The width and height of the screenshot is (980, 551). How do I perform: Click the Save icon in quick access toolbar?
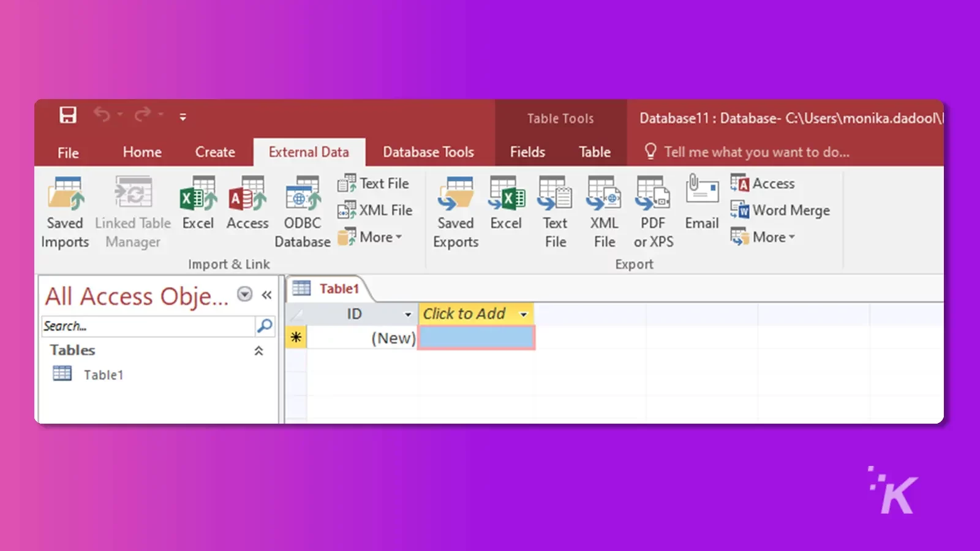point(68,115)
